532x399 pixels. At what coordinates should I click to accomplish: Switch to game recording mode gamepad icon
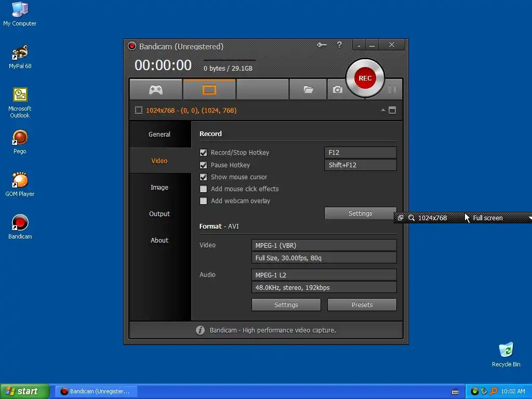tap(156, 89)
